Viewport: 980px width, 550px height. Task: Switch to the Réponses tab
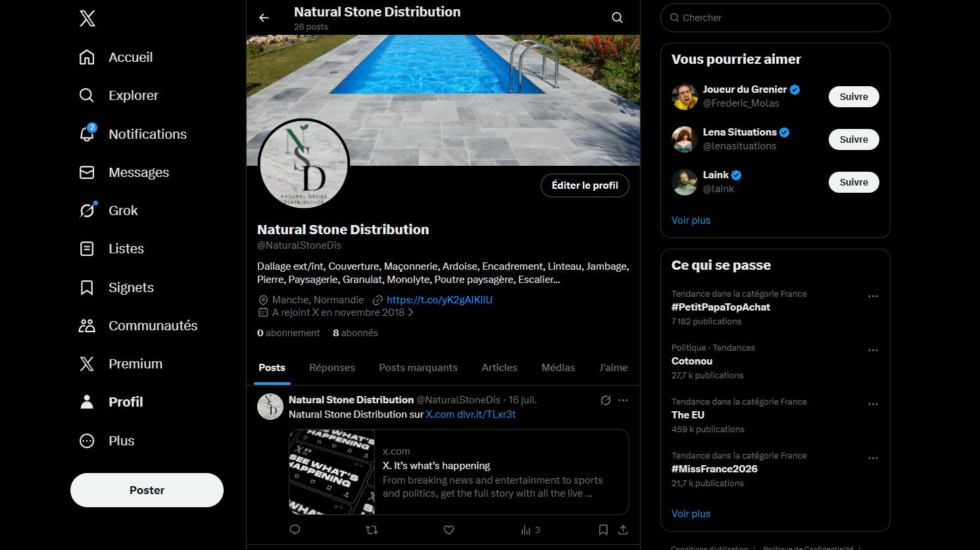(x=331, y=368)
